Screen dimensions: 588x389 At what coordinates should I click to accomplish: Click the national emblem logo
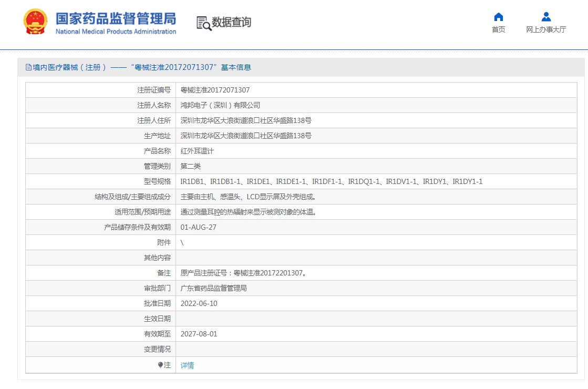pyautogui.click(x=36, y=22)
